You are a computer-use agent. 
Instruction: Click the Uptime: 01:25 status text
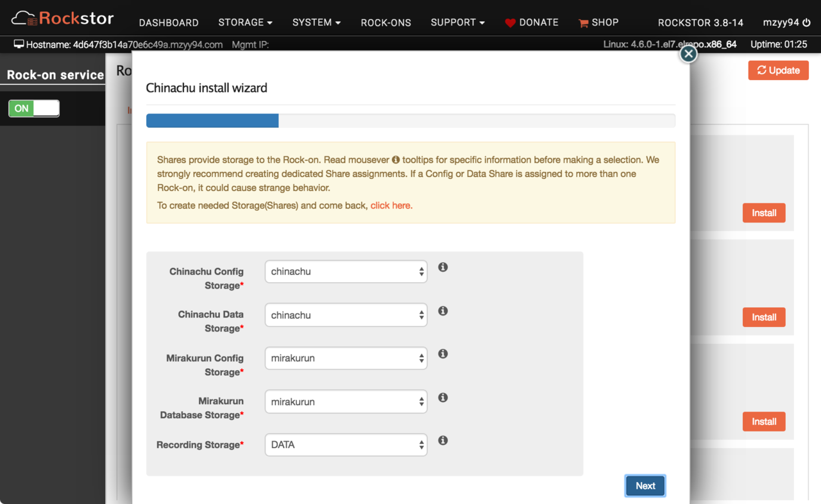[779, 45]
